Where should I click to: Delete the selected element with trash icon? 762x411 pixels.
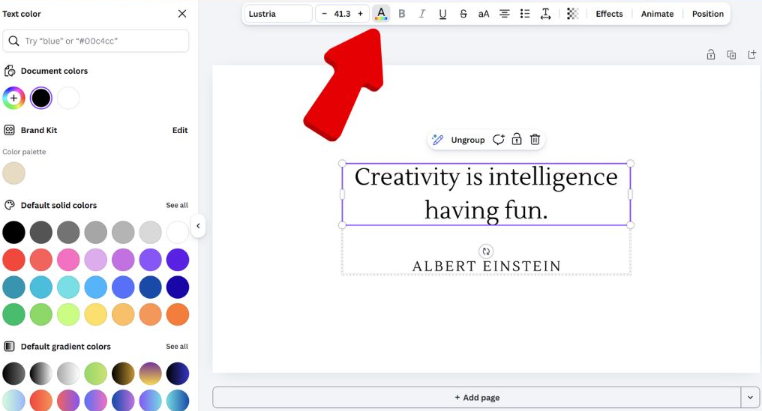pyautogui.click(x=535, y=140)
